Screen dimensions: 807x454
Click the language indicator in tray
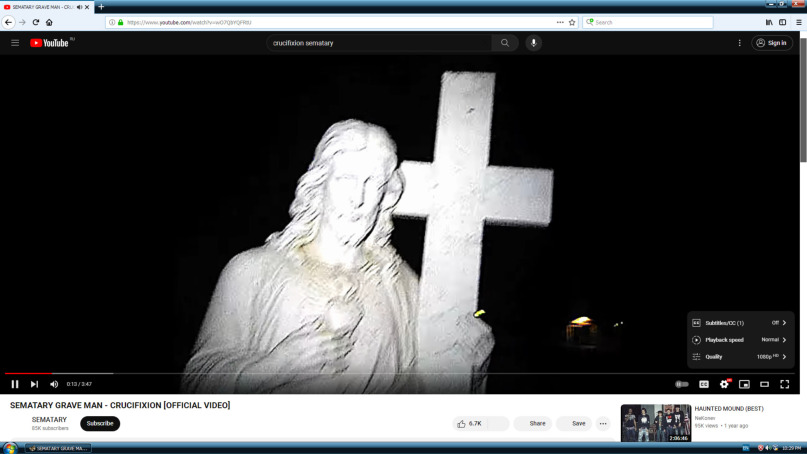tap(745, 448)
